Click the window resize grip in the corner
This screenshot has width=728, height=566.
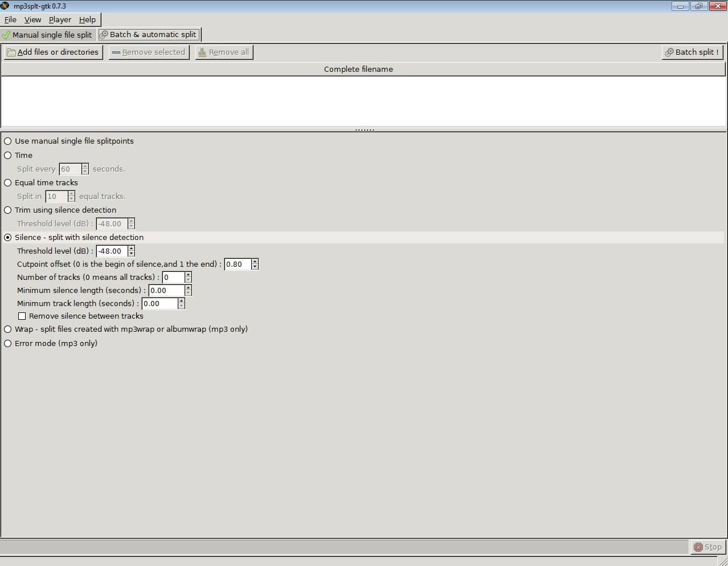723,561
